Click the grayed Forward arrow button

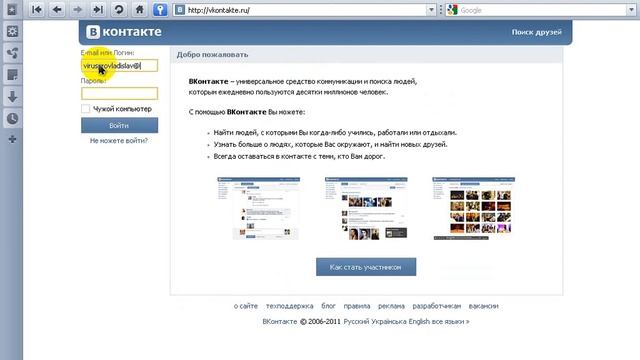pyautogui.click(x=78, y=9)
